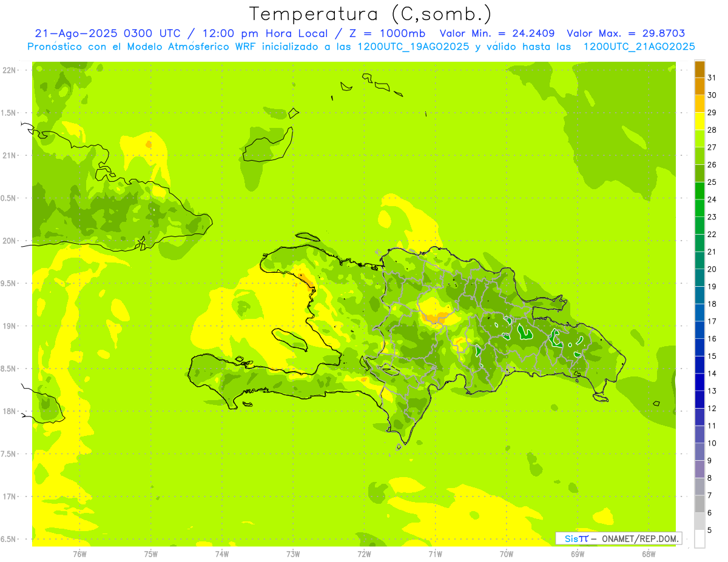Pick the blue colorbar swatch between 16 and 17

point(699,330)
